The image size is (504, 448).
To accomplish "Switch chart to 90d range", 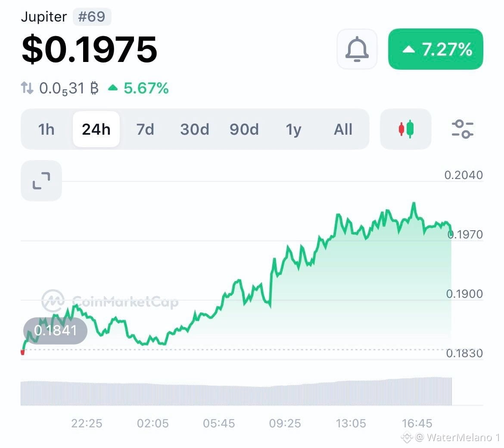I will (244, 129).
